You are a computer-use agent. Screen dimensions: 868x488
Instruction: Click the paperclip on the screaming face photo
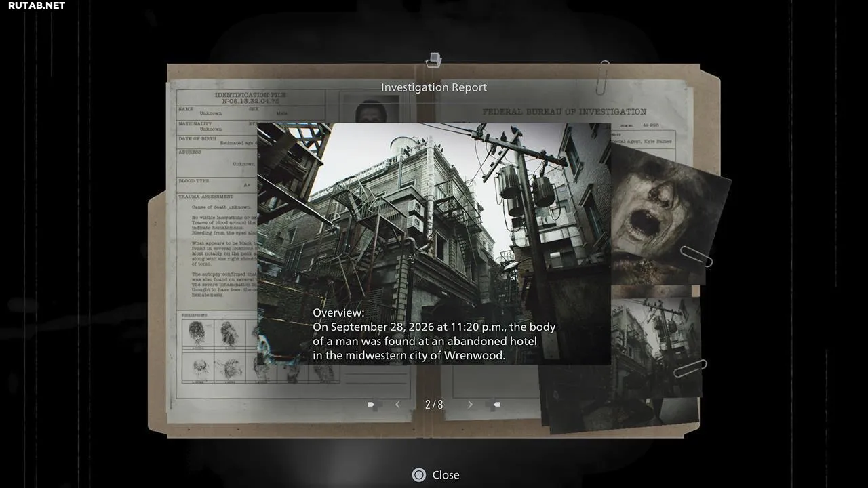(696, 257)
